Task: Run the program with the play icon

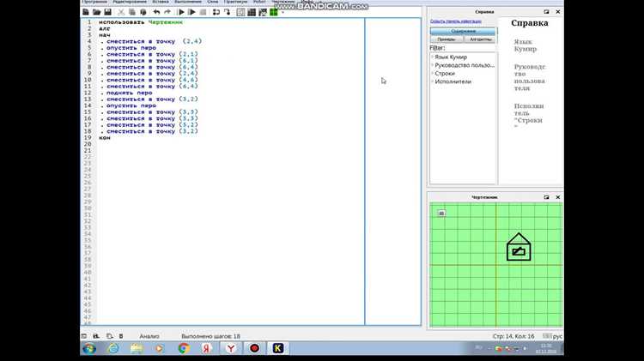Action: (x=181, y=12)
